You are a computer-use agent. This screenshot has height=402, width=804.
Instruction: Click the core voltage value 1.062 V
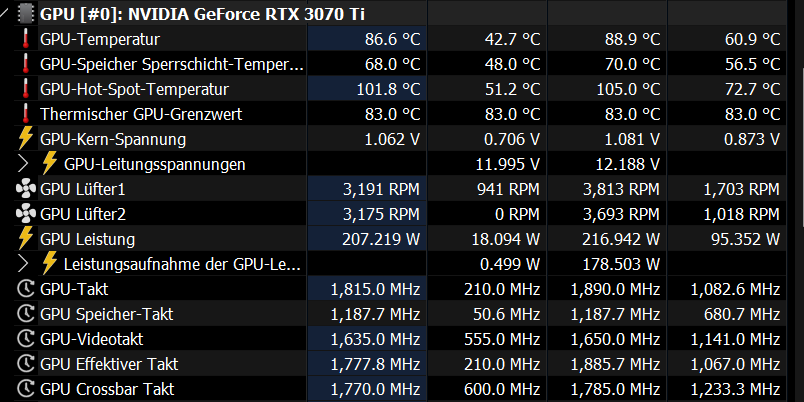point(393,139)
